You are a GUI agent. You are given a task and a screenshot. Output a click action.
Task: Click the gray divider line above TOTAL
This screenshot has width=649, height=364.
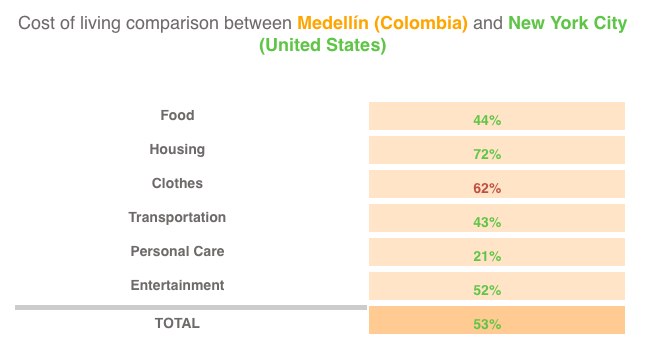coord(191,308)
